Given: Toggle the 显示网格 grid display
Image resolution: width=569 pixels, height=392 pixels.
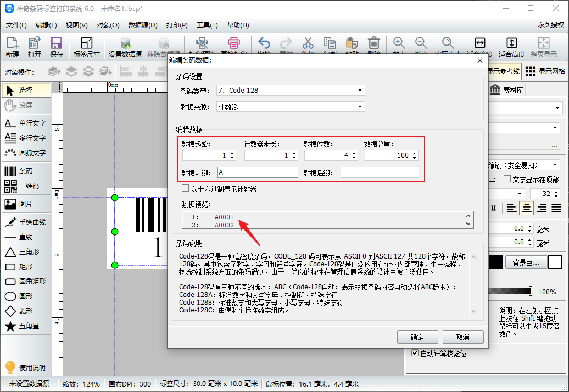Looking at the screenshot, I should (x=545, y=71).
